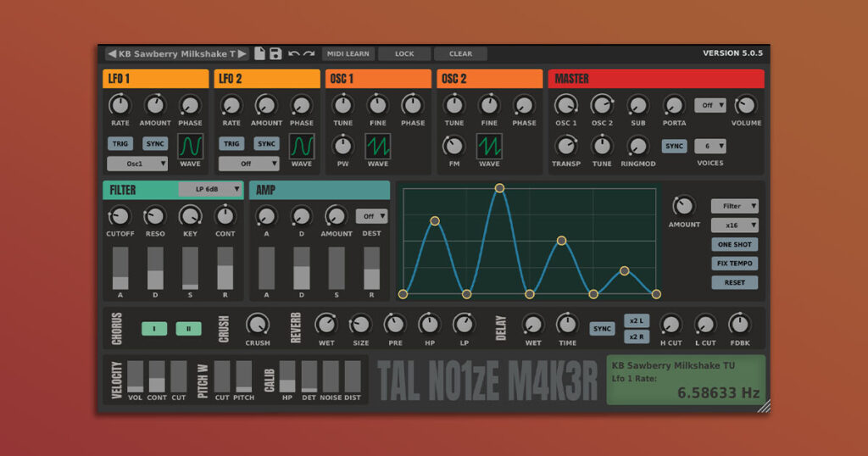Open the Voices count dropdown
The width and height of the screenshot is (868, 456).
(x=710, y=146)
